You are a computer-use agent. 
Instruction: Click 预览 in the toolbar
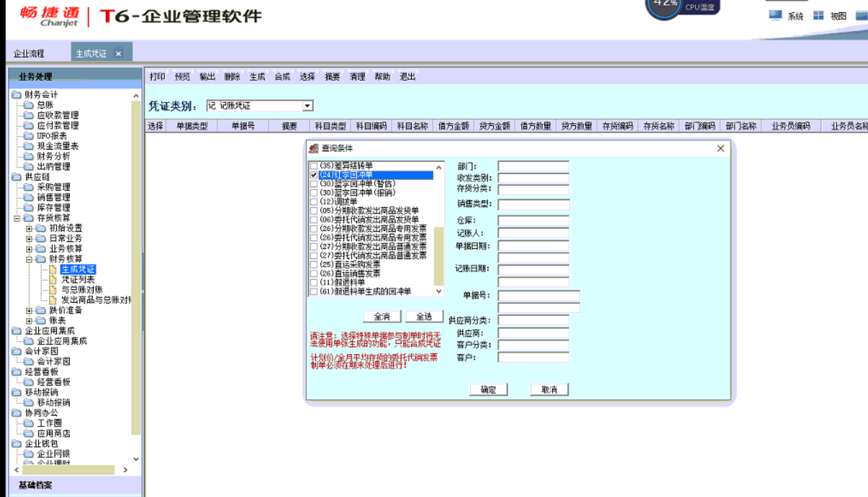[183, 77]
